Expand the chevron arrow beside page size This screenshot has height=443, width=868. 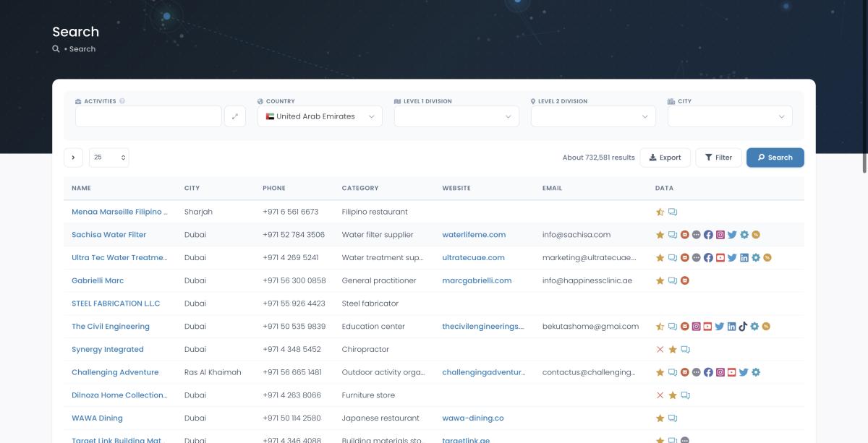[x=73, y=158]
